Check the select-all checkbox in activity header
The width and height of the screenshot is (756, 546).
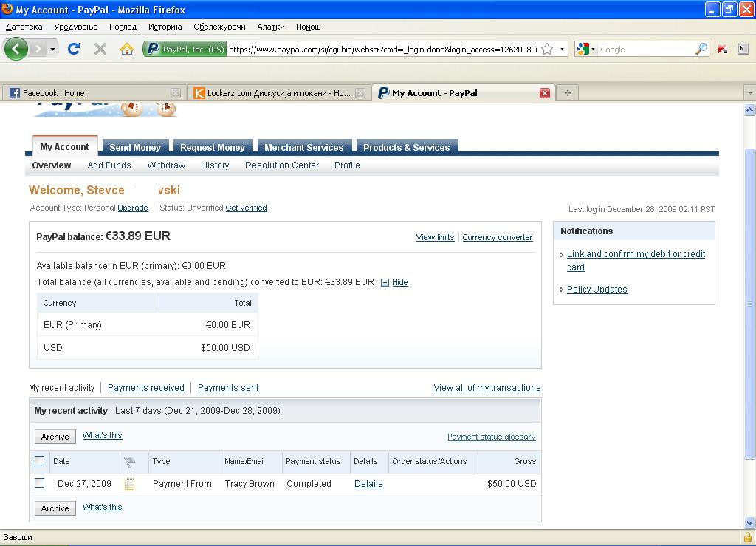[x=40, y=461]
